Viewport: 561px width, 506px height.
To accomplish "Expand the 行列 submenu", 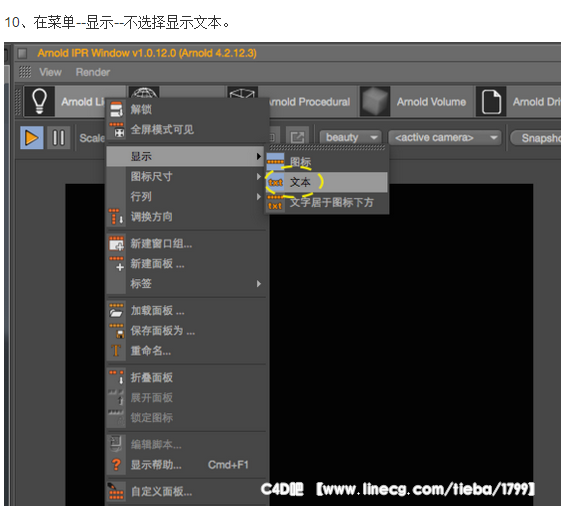I will click(x=186, y=196).
